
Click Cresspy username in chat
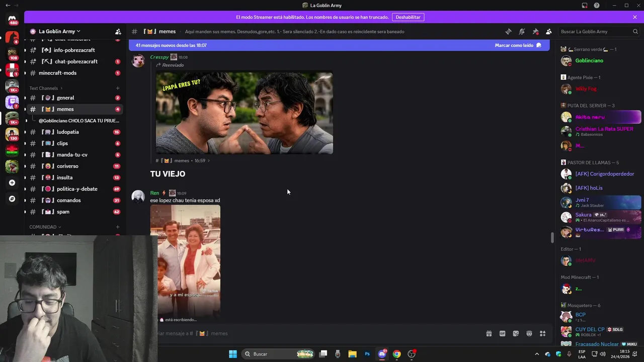click(159, 57)
